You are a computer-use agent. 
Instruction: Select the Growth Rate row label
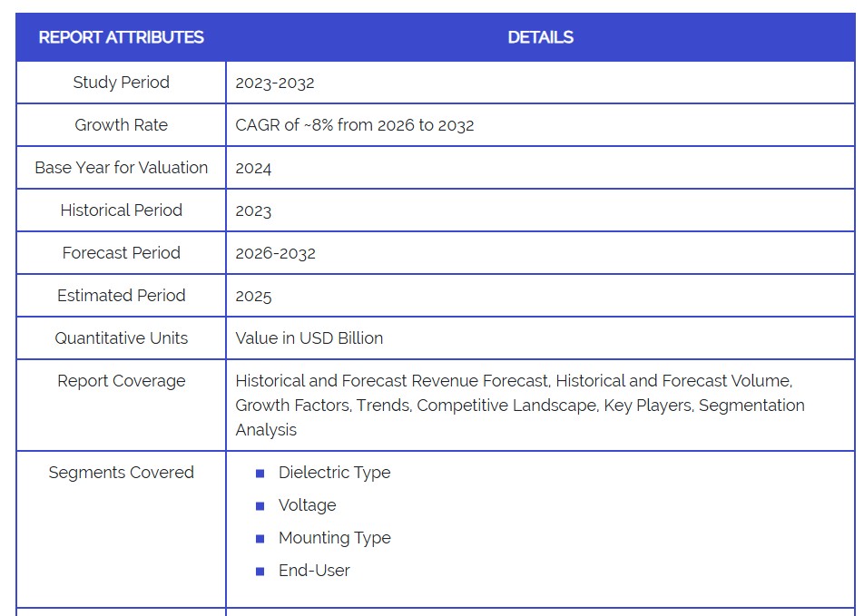[121, 125]
